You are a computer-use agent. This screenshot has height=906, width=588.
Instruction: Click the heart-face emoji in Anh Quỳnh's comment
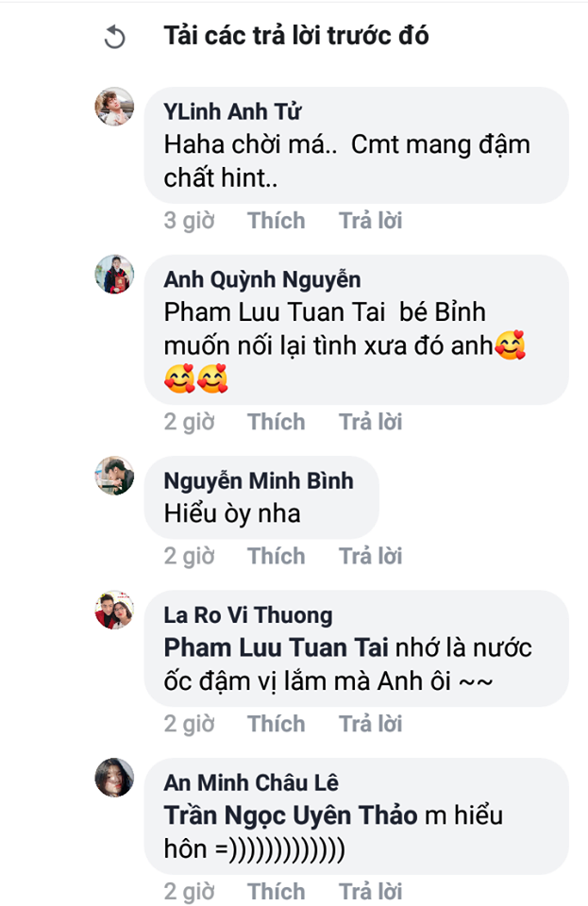coord(511,347)
